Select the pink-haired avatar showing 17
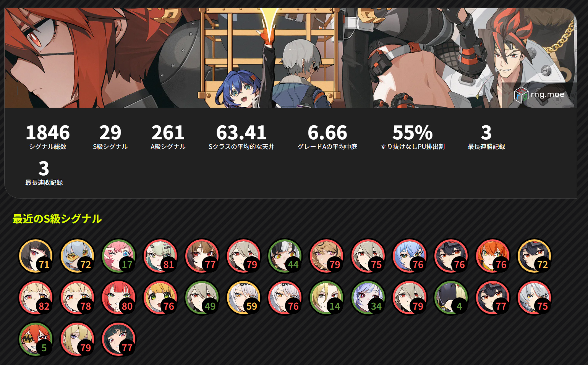The image size is (588, 365). pyautogui.click(x=119, y=256)
